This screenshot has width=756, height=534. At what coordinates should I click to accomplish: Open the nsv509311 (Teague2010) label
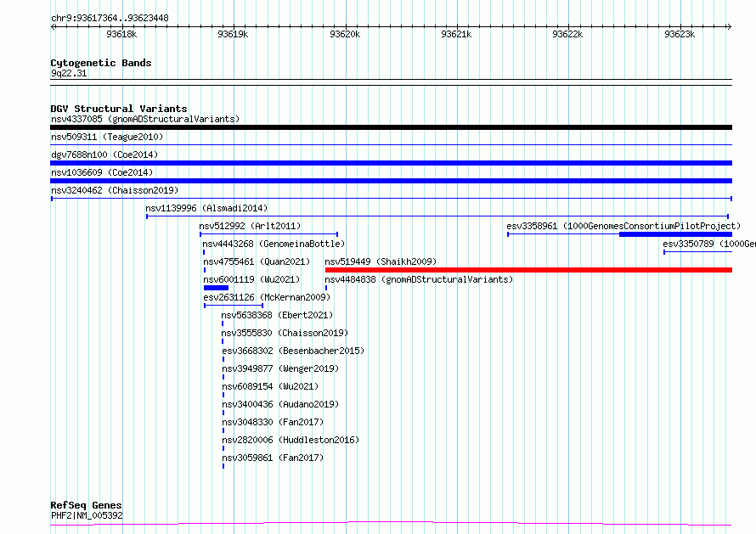[107, 137]
